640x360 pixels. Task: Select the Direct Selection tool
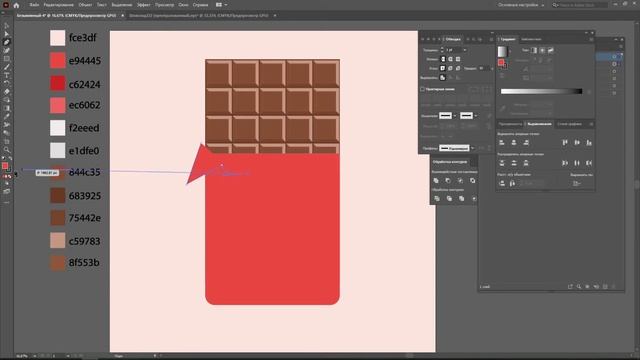pos(7,33)
